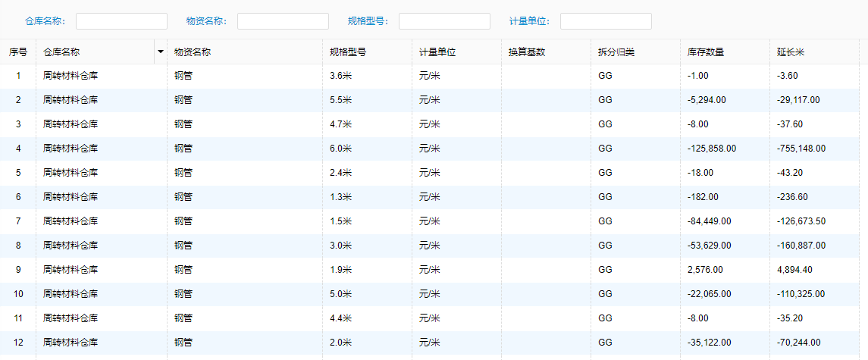Viewport: 868px width, 360px height.
Task: Sort by the 序号 column header
Action: click(17, 52)
